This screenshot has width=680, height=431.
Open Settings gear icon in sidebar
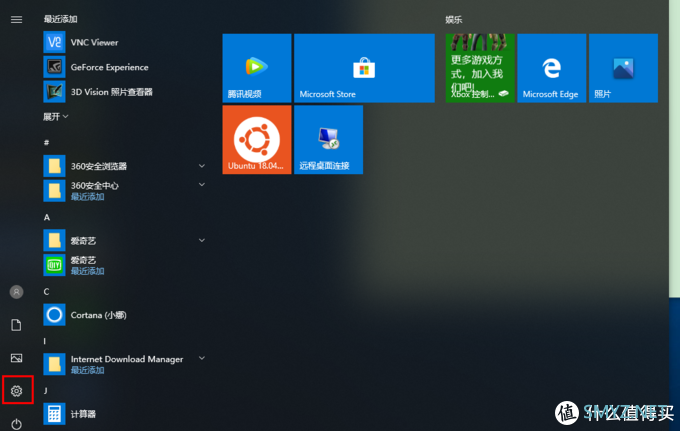(16, 391)
